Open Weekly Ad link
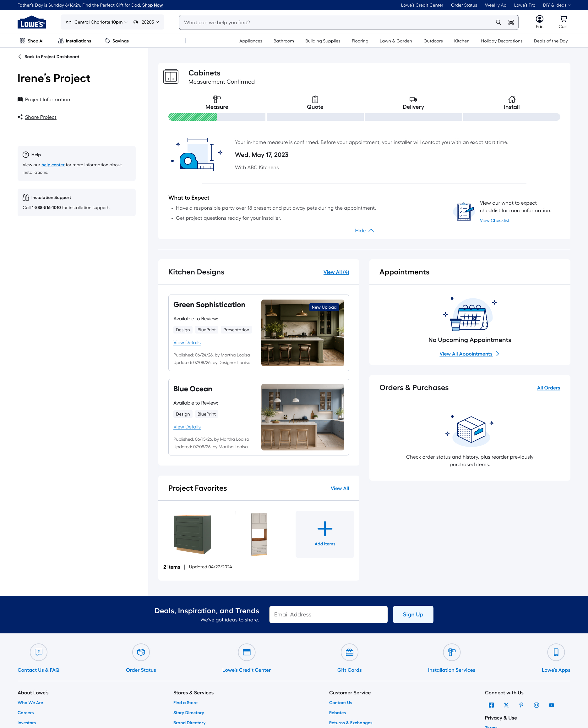588x728 pixels. pos(496,5)
